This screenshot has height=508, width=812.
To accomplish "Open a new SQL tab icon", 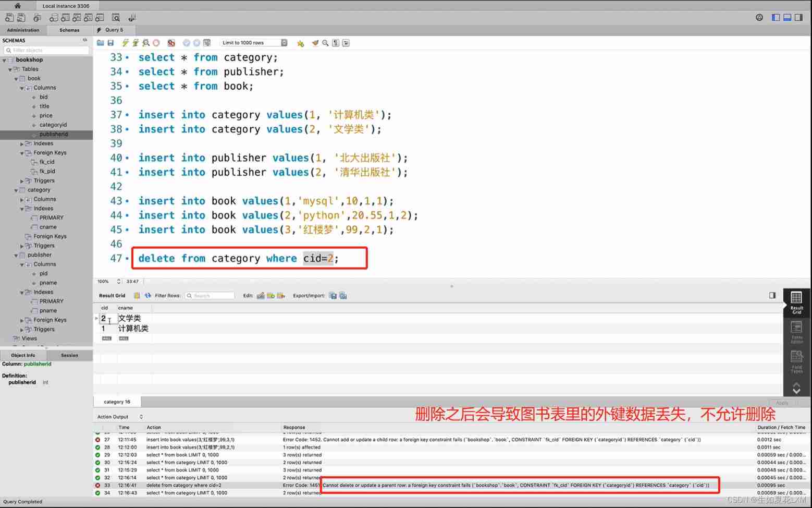I will pyautogui.click(x=9, y=18).
